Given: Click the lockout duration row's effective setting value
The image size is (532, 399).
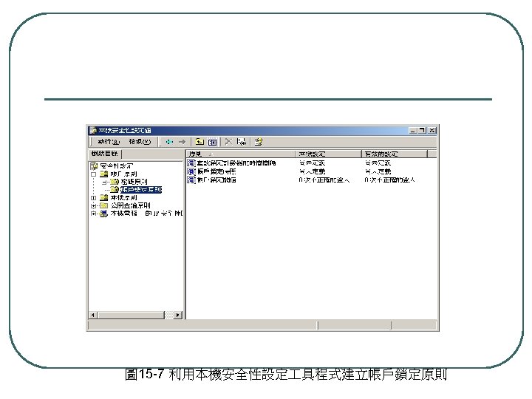Looking at the screenshot, I should point(378,171).
